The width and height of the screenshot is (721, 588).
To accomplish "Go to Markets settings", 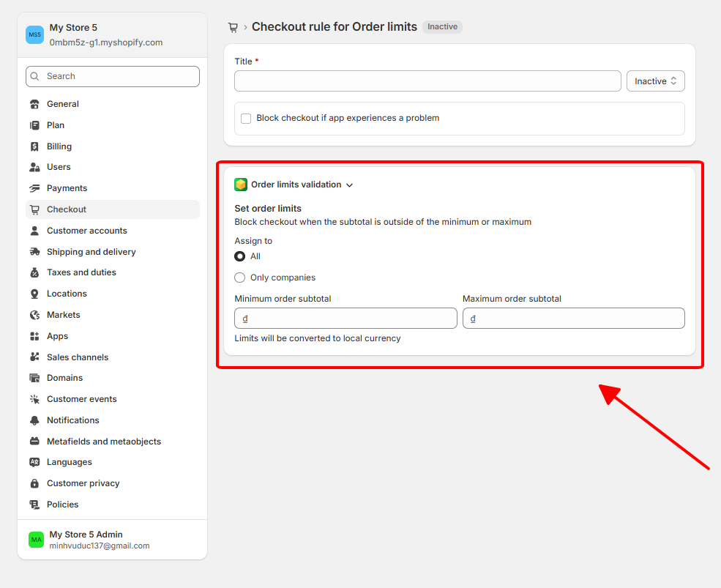I will click(x=113, y=315).
